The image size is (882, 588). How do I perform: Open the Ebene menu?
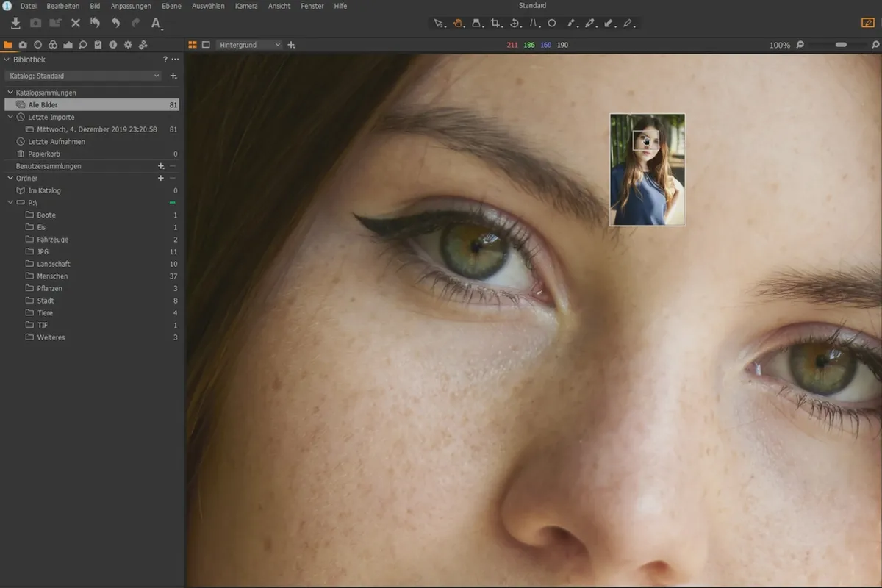click(x=171, y=6)
